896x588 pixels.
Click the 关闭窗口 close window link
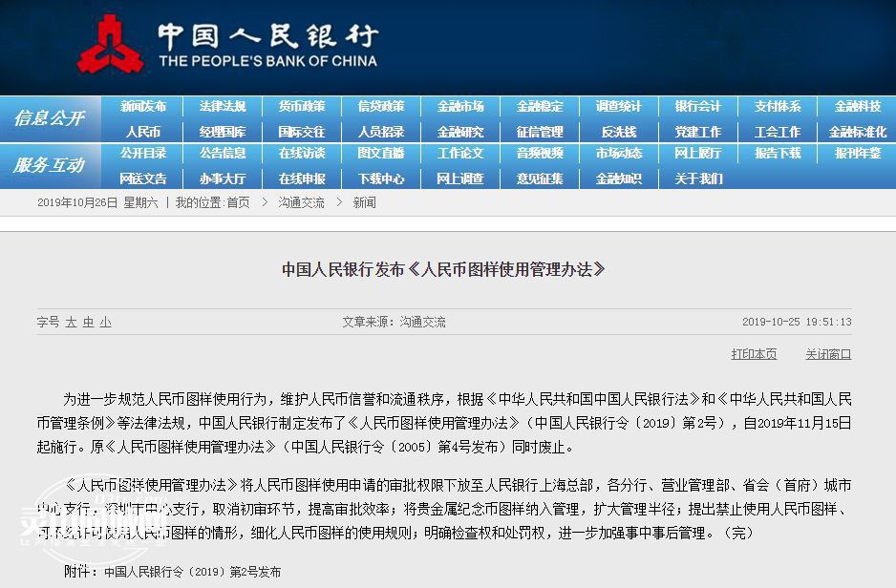[x=828, y=354]
